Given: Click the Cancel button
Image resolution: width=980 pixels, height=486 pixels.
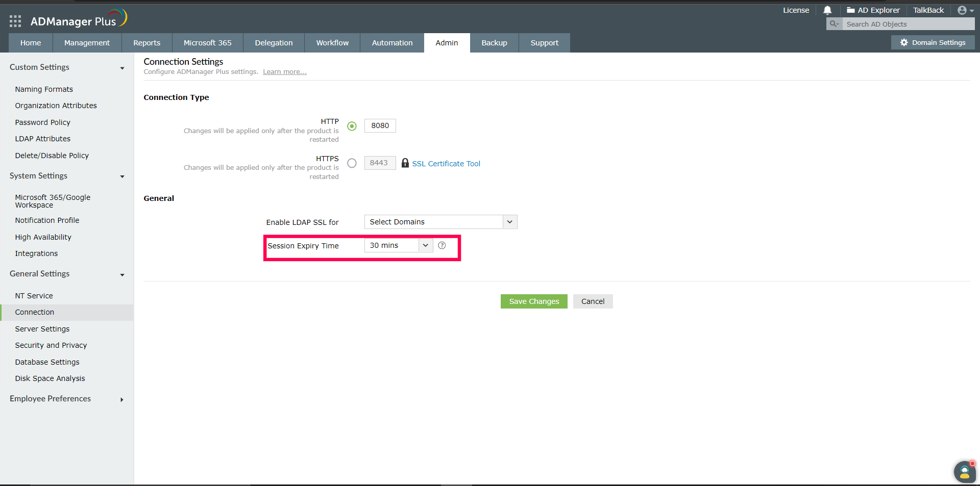Looking at the screenshot, I should pyautogui.click(x=593, y=301).
